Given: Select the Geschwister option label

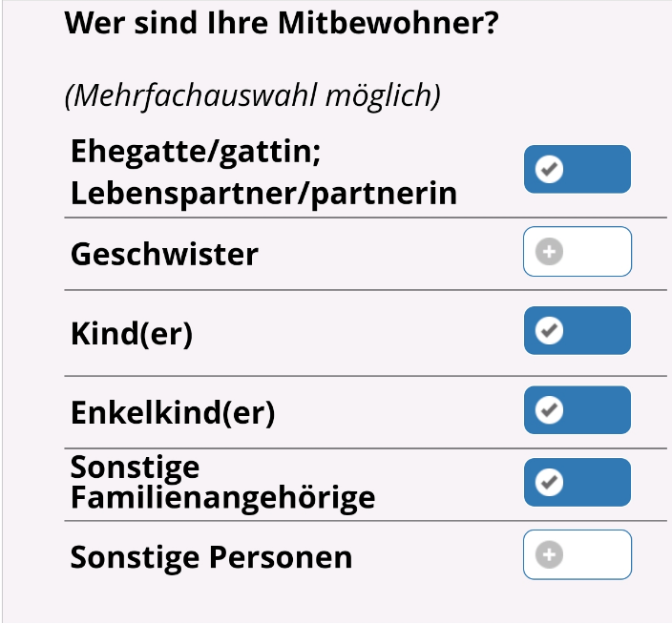Looking at the screenshot, I should [164, 255].
